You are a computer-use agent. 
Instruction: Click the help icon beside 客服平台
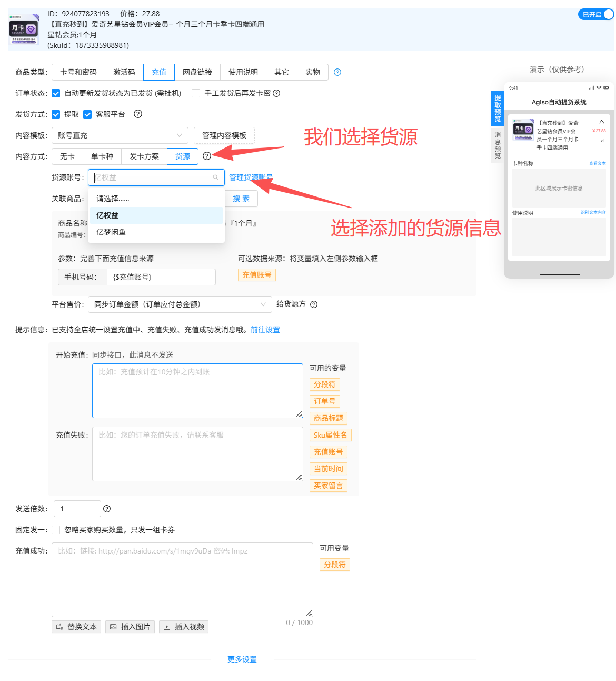138,114
